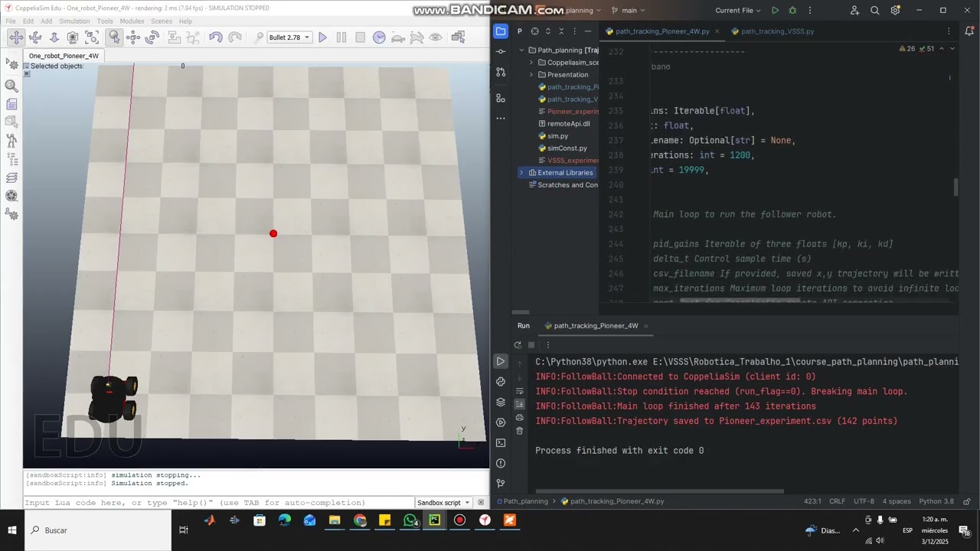980x551 pixels.
Task: Open the Structure tool window icon
Action: tap(501, 98)
